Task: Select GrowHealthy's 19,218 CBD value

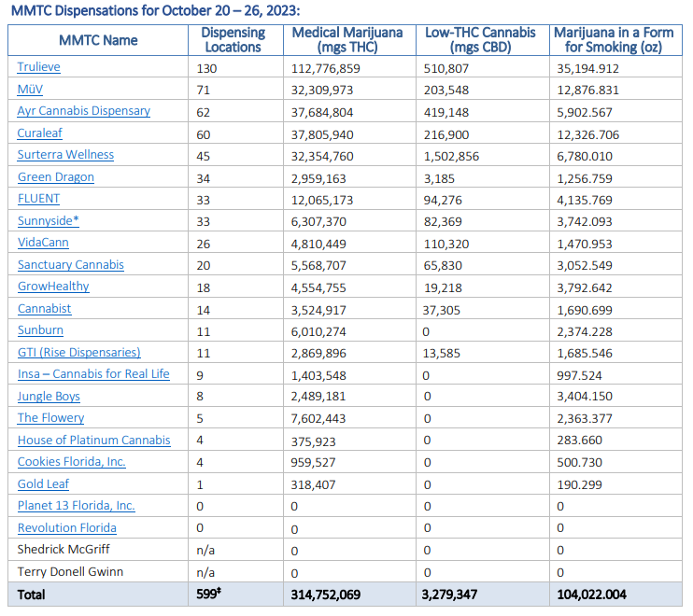Action: pyautogui.click(x=443, y=287)
